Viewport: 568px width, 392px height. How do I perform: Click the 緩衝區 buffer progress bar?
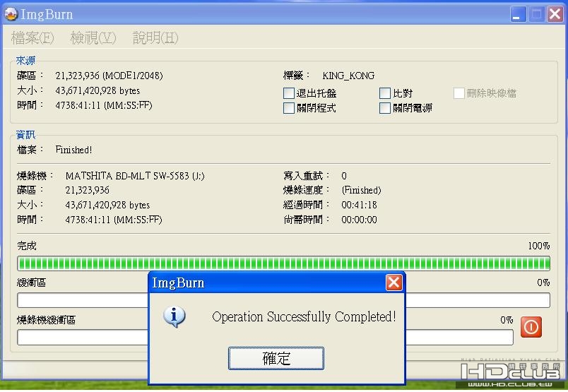coord(283,300)
